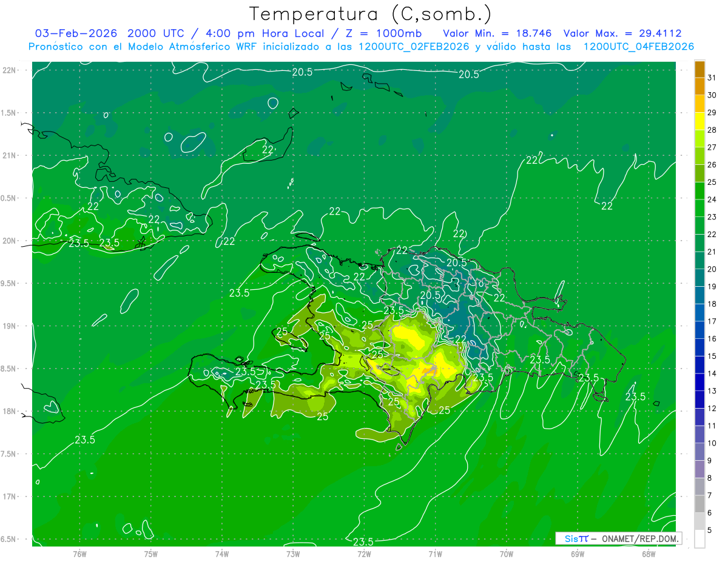Click the purple color bar segment between 9 and 10
Image resolution: width=728 pixels, height=562 pixels.
tap(699, 452)
